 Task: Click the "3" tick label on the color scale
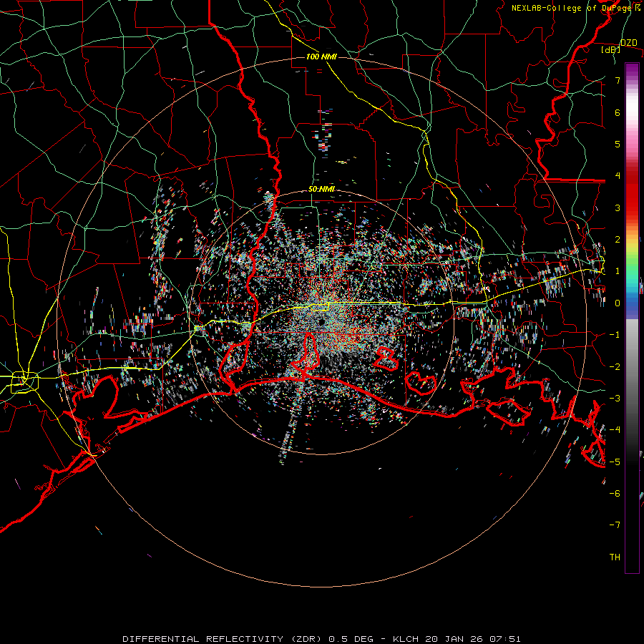618,208
